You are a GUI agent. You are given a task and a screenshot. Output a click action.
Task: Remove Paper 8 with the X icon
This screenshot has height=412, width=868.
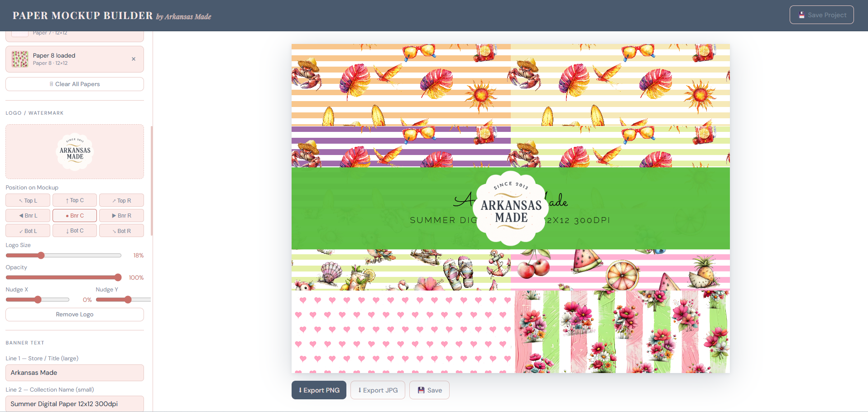134,59
